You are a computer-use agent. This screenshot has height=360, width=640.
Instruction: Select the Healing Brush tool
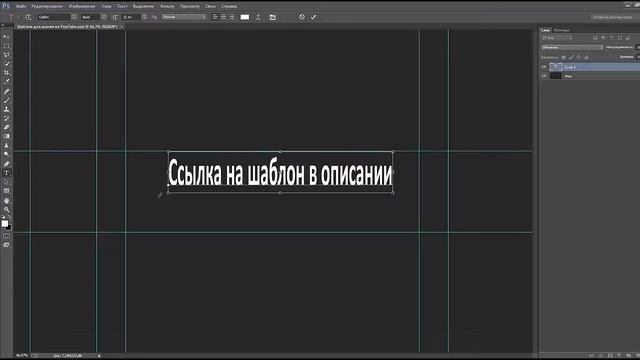click(x=6, y=91)
